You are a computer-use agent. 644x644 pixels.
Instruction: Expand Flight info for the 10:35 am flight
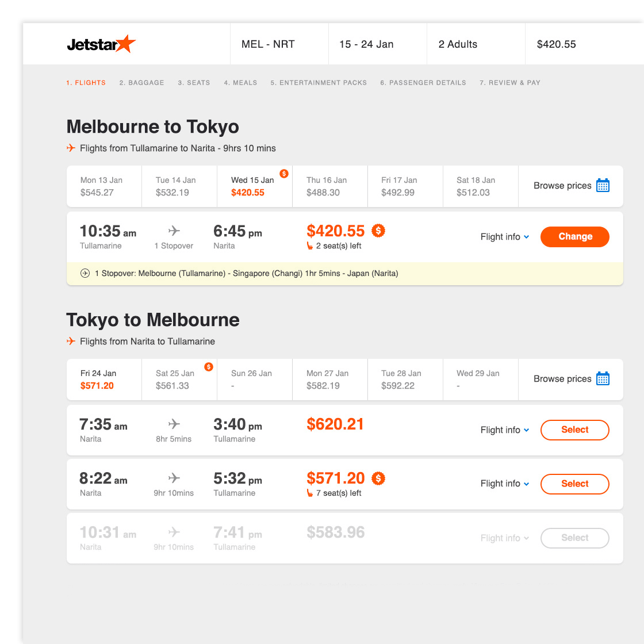coord(505,236)
